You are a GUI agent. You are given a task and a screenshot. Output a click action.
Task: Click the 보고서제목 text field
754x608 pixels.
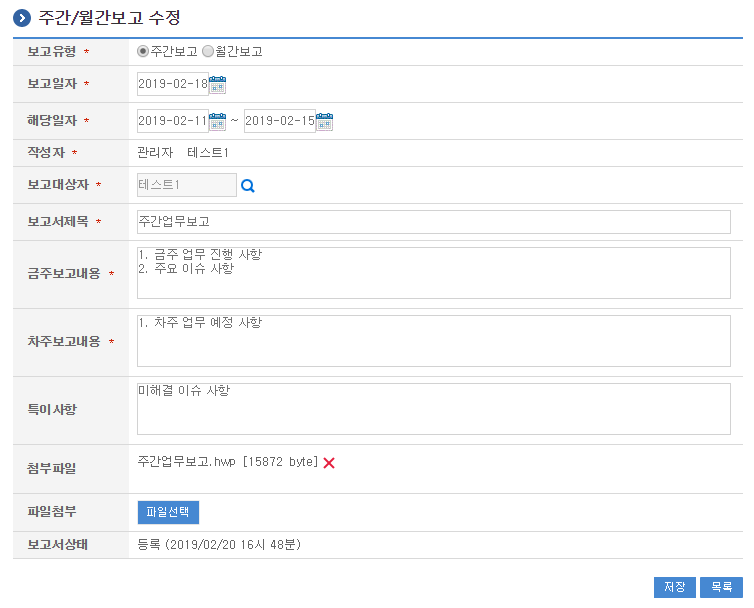[433, 221]
